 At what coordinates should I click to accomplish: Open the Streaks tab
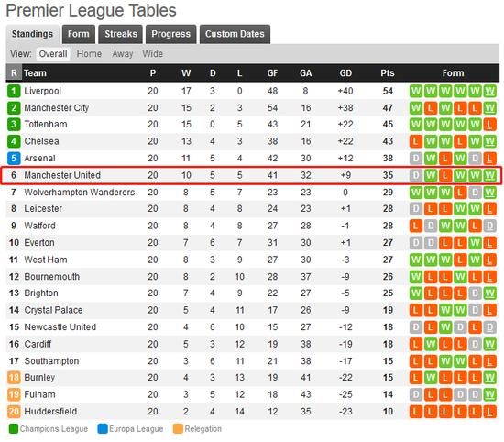(121, 34)
